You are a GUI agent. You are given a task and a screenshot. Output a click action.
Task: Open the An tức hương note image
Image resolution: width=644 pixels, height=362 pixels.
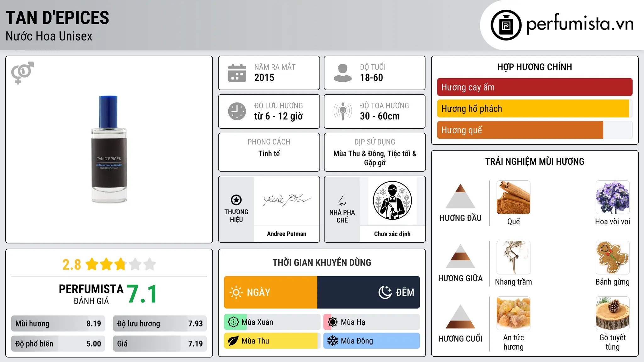point(514,313)
